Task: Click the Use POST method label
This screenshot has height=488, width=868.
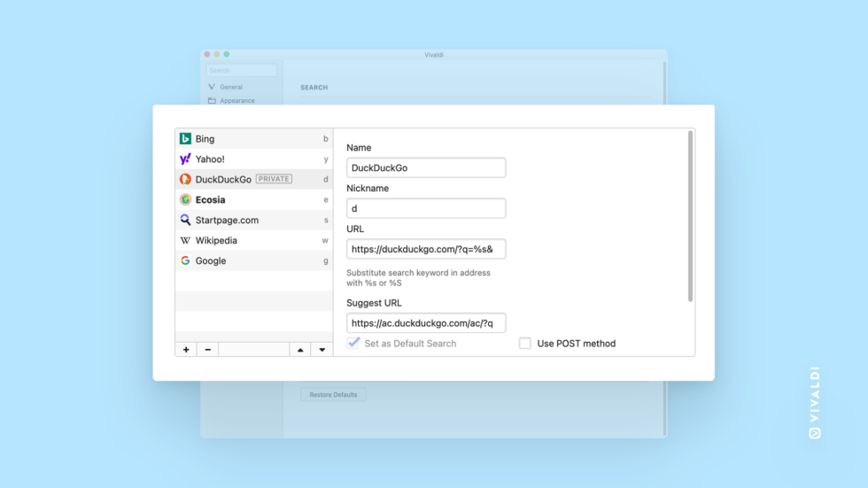Action: [x=577, y=344]
